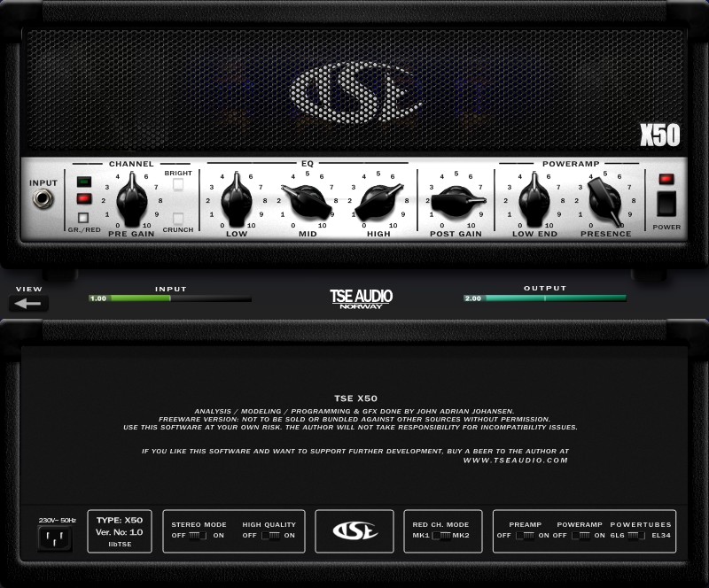Click the INPUT level meter bar
Viewport: 709px width, 588px height.
169,298
